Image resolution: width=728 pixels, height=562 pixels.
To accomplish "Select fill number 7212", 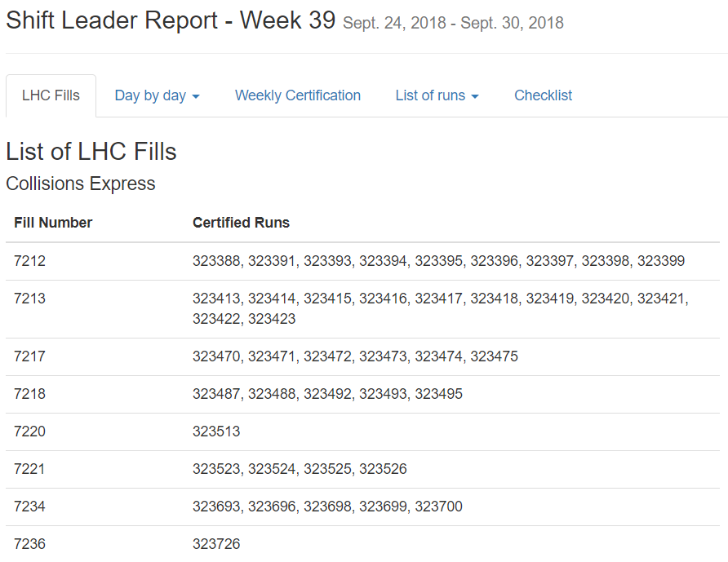I will [x=29, y=261].
